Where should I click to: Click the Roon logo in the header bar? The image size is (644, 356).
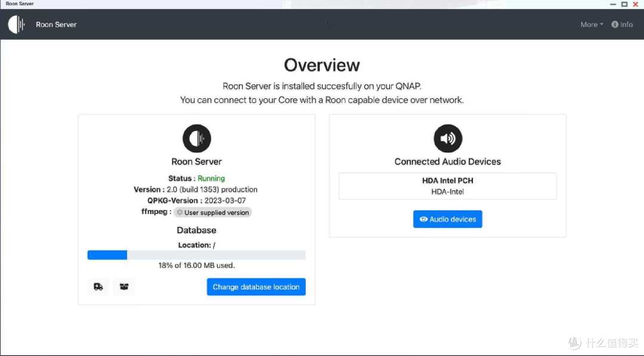[x=17, y=24]
